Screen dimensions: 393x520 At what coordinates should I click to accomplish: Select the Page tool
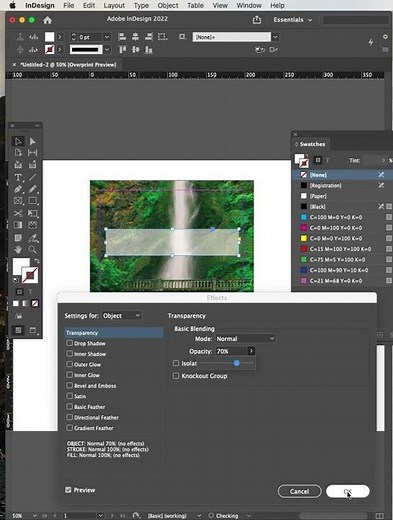(18, 153)
